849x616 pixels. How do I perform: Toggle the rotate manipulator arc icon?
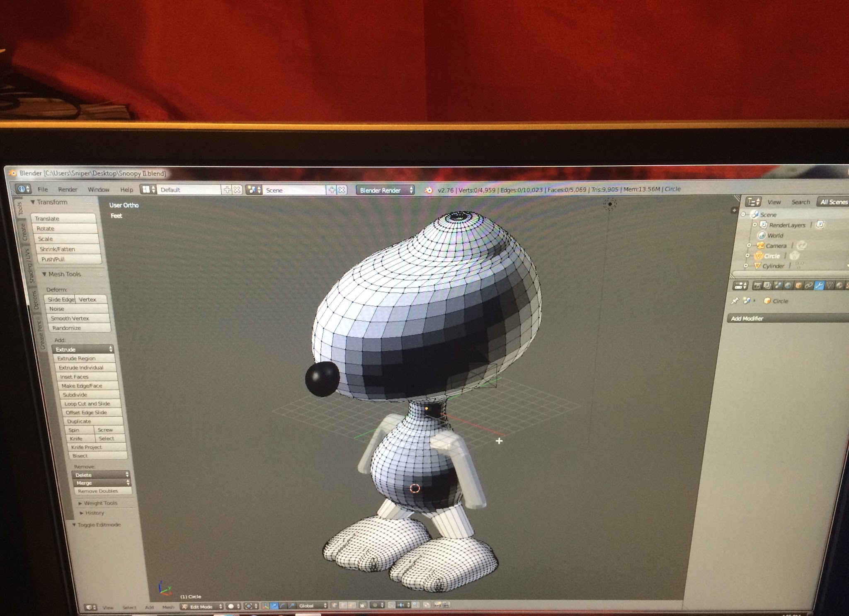[283, 606]
